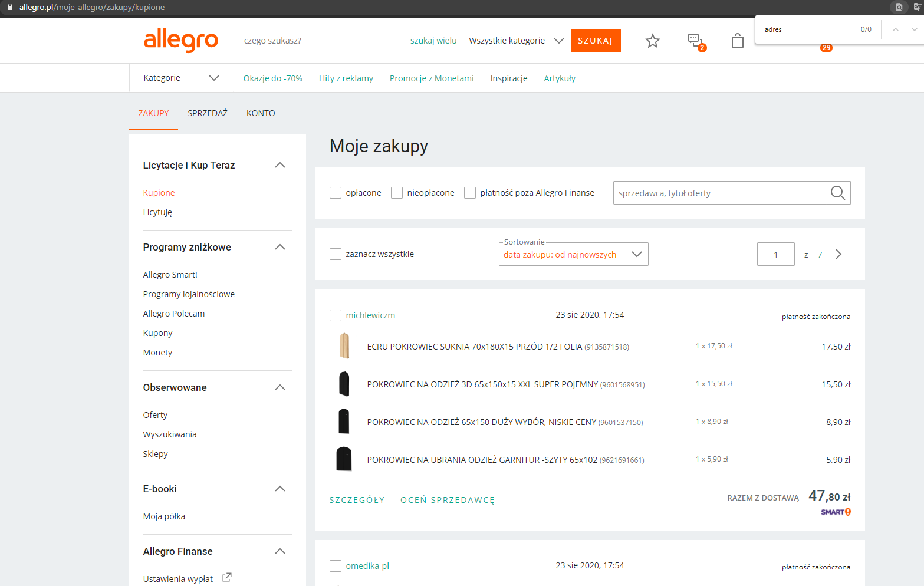The height and width of the screenshot is (586, 924).
Task: Click the SZUKAJ search button
Action: [x=596, y=41]
